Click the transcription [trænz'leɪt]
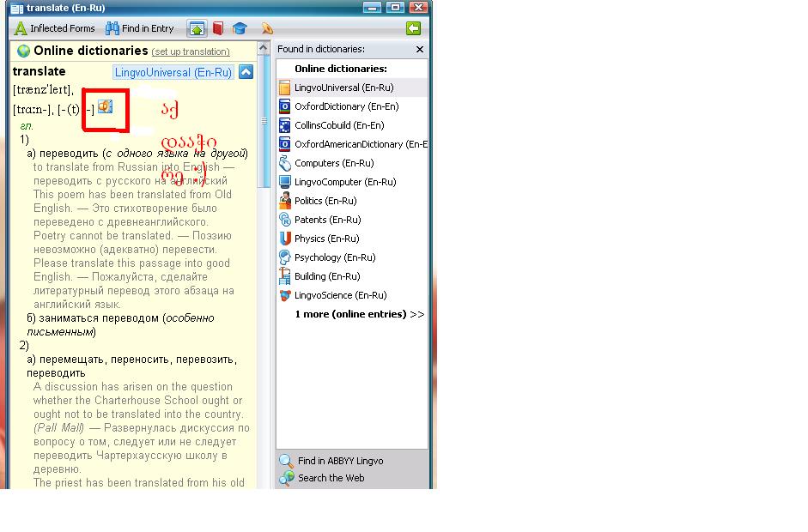Viewport: 808px width, 532px height. pos(43,90)
